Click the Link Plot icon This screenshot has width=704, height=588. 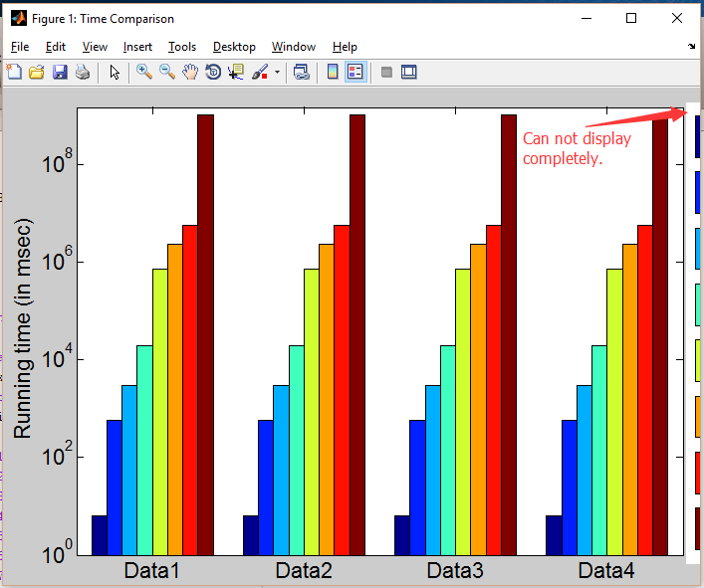tap(302, 72)
